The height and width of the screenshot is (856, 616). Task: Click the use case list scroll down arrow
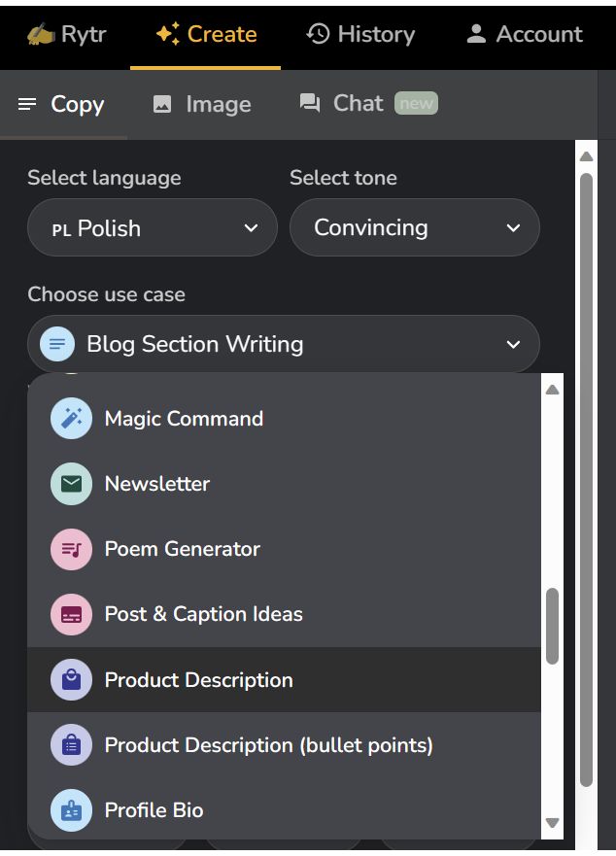pyautogui.click(x=552, y=823)
